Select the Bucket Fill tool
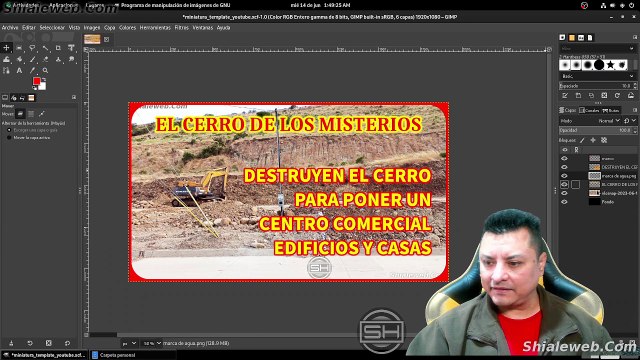The image size is (640, 360). pyautogui.click(x=19, y=59)
